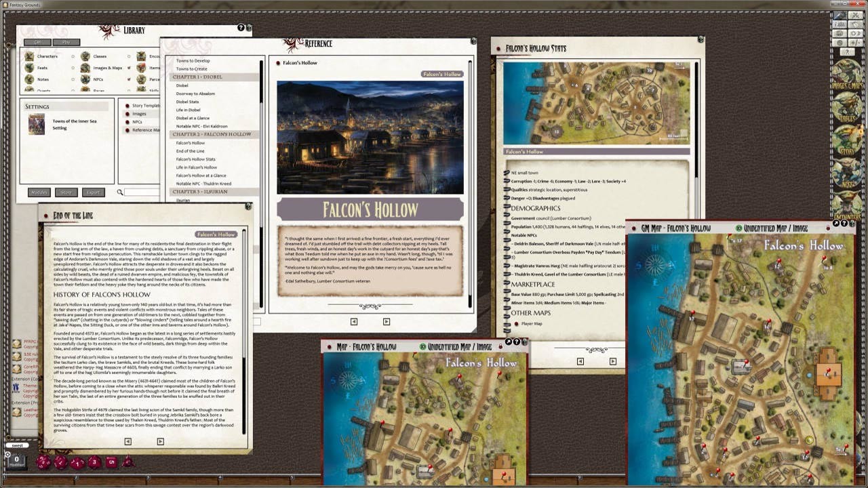
Task: Enable the Classes library checkbox
Action: click(x=129, y=56)
